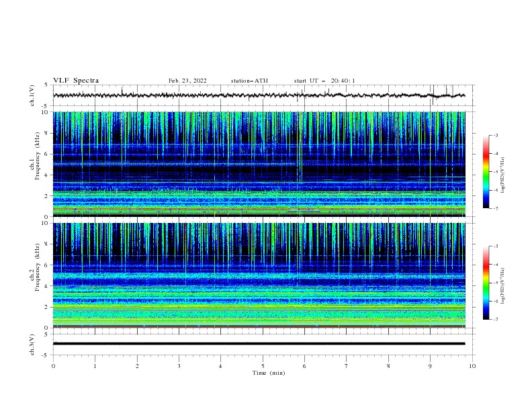Click the ch.3 thick black voltage trace
Screen dimensions: 532x411
pos(259,344)
